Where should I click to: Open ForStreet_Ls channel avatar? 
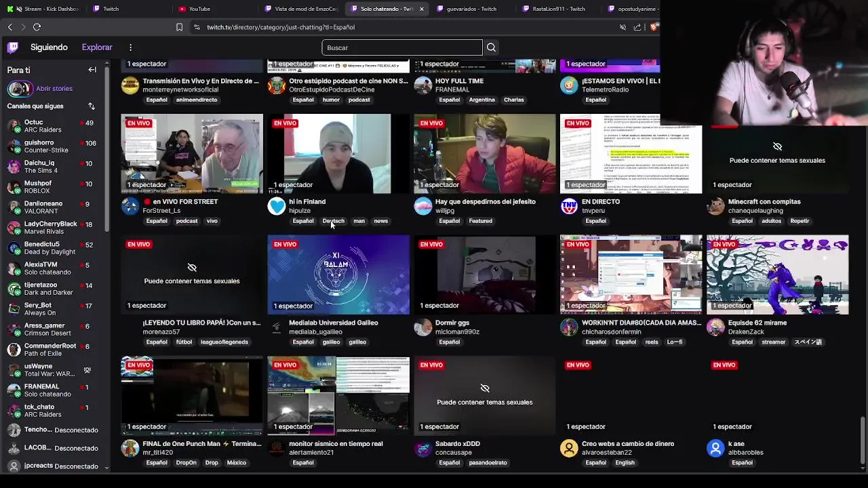(x=130, y=206)
